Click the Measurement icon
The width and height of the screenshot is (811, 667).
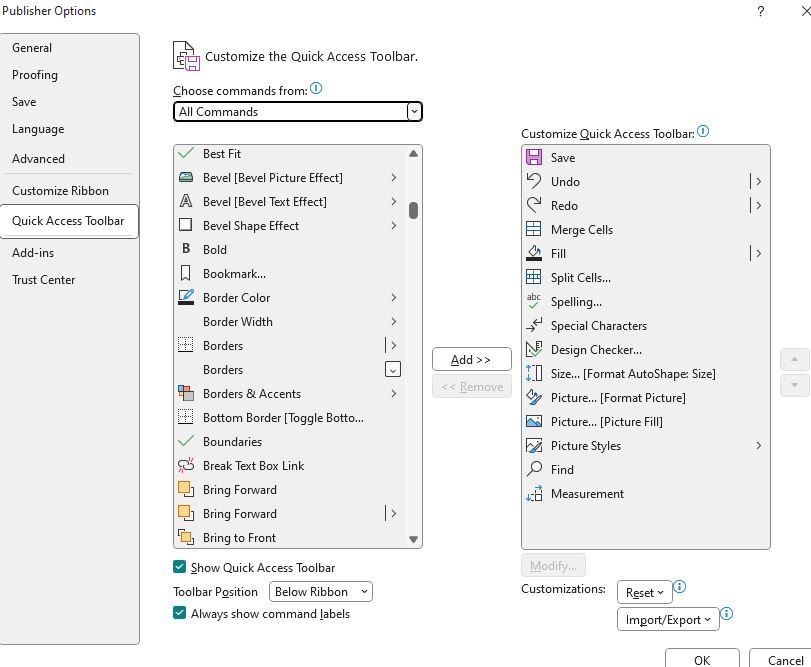point(534,494)
